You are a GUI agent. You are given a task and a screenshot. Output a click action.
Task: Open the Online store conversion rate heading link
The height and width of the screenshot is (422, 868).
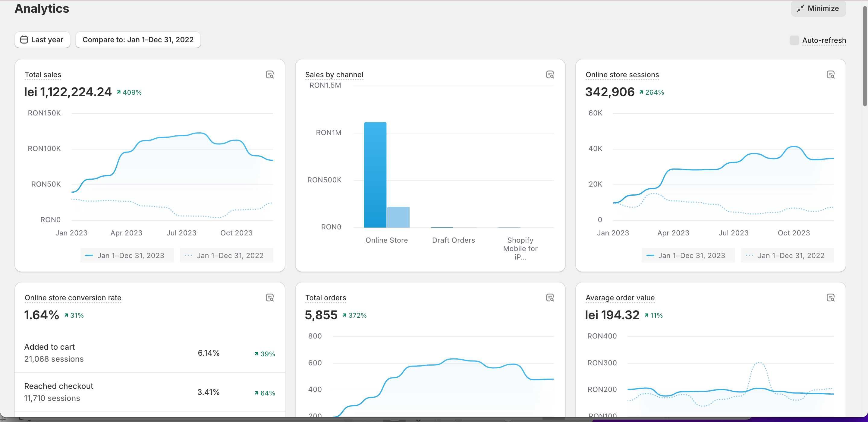(x=73, y=298)
